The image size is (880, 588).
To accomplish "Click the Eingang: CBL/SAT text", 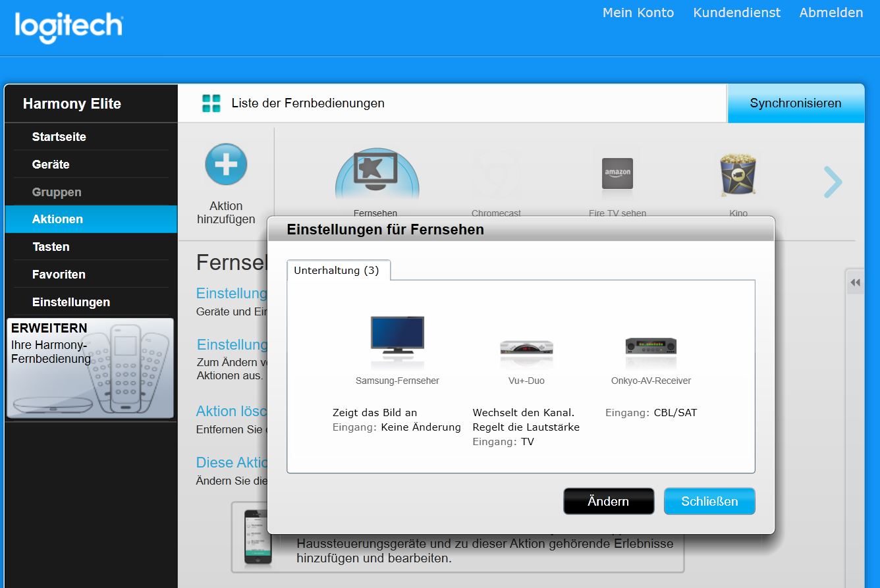I will coord(651,413).
